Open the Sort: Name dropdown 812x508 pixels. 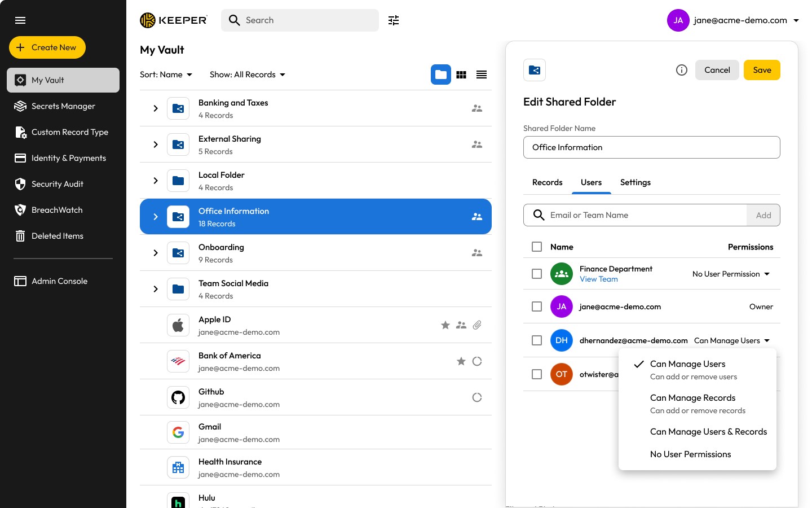tap(165, 74)
